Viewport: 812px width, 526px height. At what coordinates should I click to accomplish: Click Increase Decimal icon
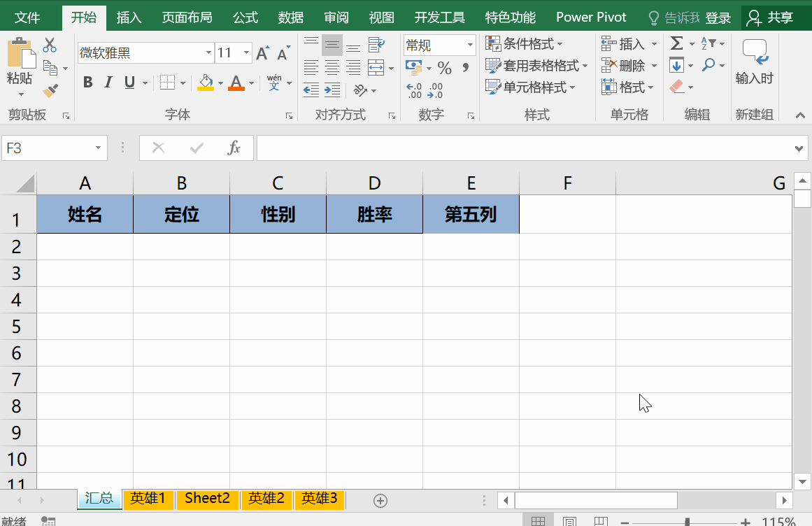pyautogui.click(x=414, y=90)
